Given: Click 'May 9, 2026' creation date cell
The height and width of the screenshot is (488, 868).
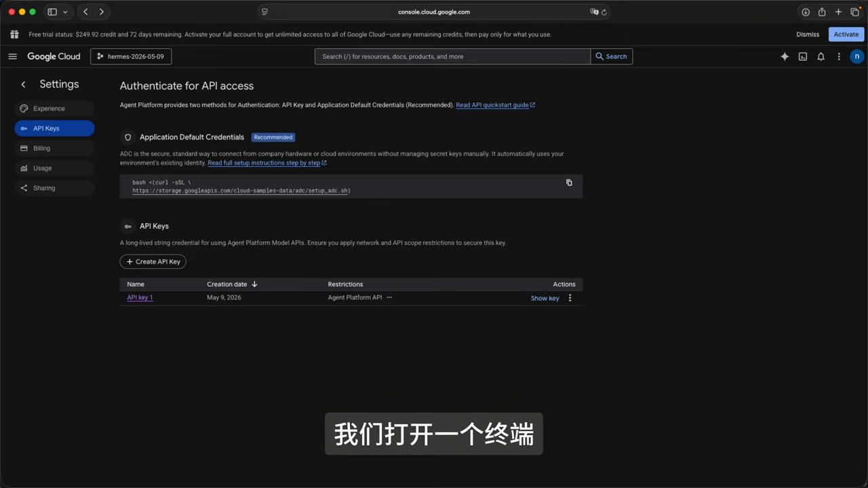Looking at the screenshot, I should click(x=224, y=298).
